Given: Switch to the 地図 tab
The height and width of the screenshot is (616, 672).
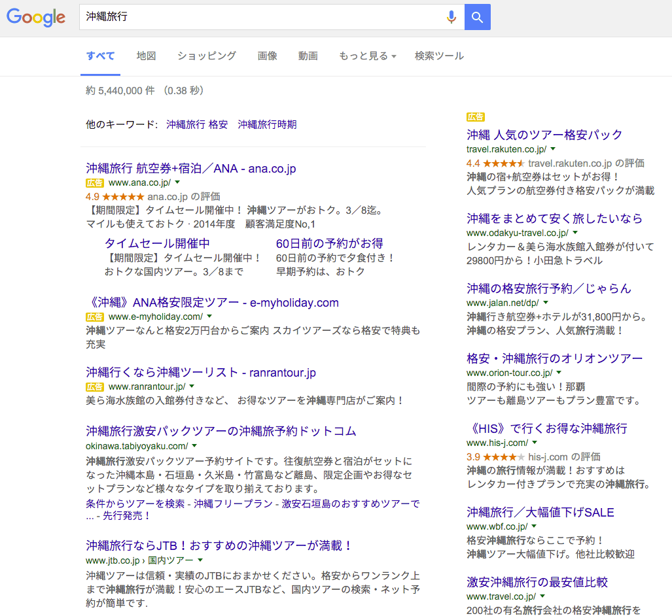Looking at the screenshot, I should point(146,56).
